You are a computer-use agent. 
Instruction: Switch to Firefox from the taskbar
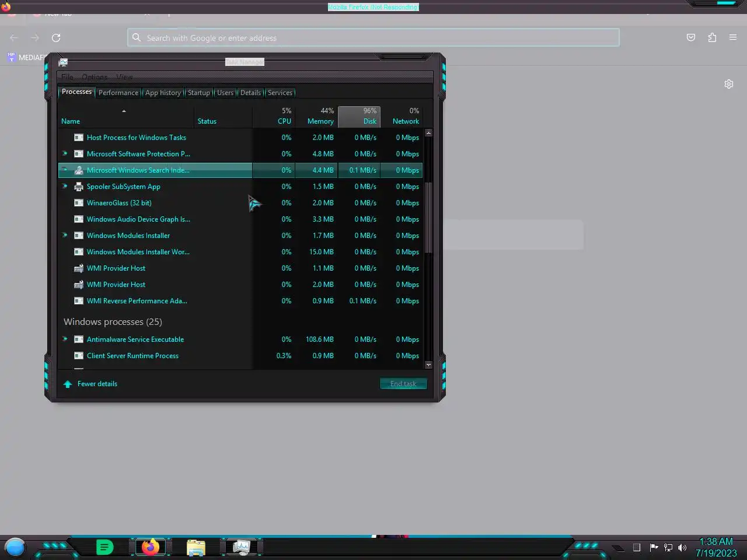coord(151,547)
